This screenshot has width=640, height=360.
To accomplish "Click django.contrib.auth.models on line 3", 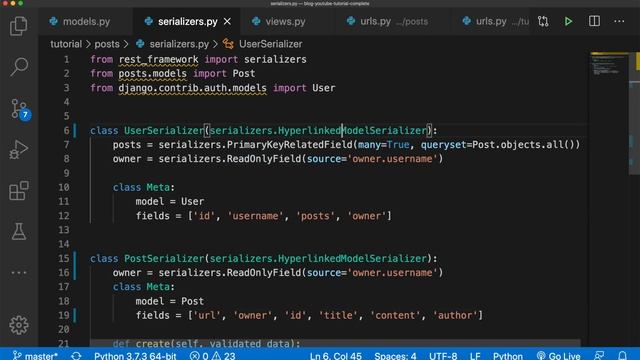I will click(x=192, y=88).
